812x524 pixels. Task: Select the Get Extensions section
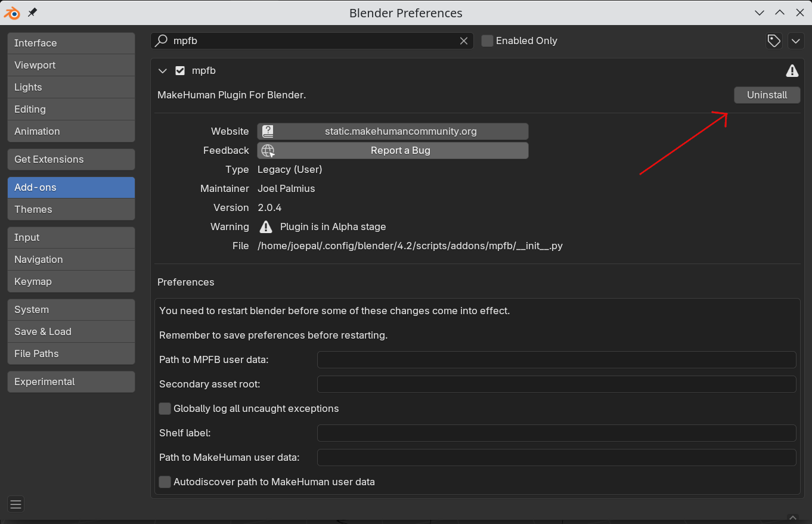[x=71, y=159]
